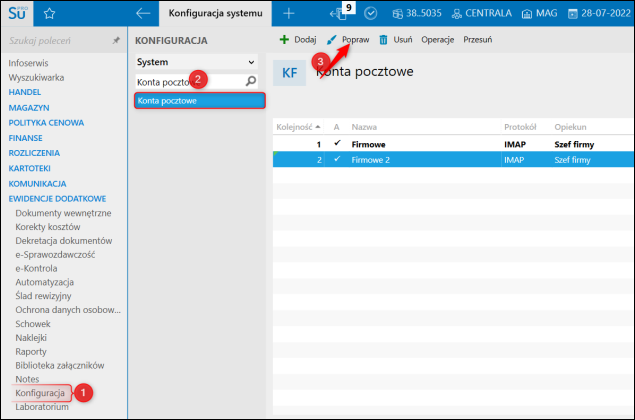This screenshot has width=635, height=420.
Task: Pin the command search panel
Action: pyautogui.click(x=116, y=40)
